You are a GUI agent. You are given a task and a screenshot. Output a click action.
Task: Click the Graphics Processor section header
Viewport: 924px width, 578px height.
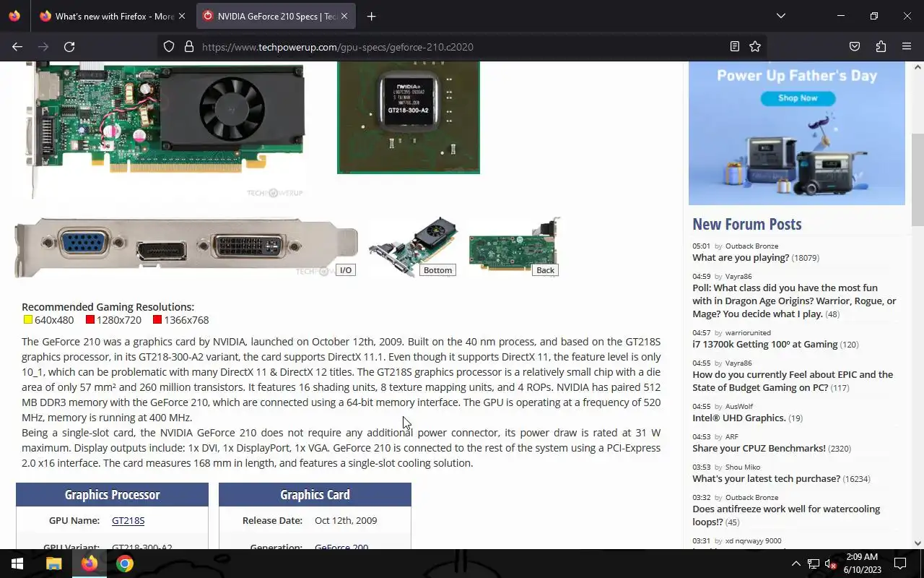[112, 495]
